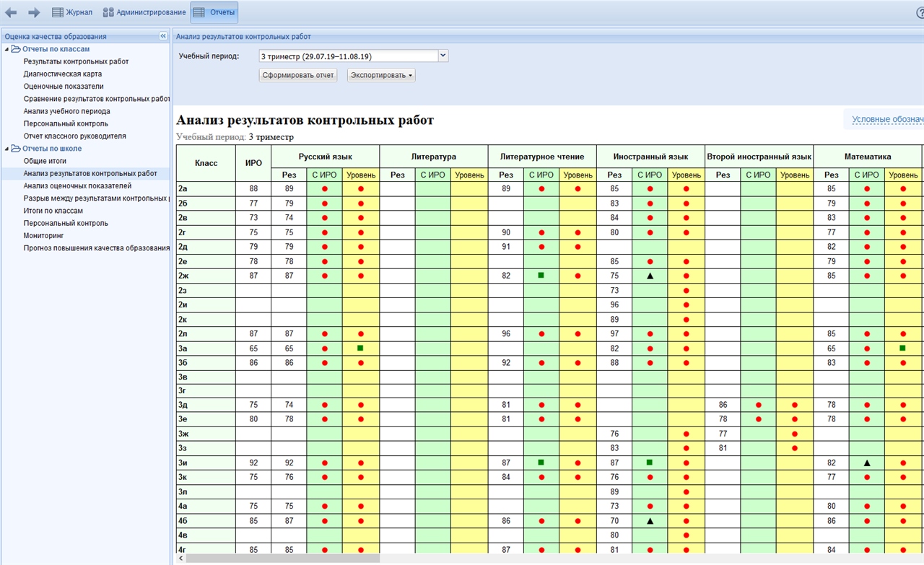
Task: Open the Учебный период dropdown arrow
Action: coord(443,56)
